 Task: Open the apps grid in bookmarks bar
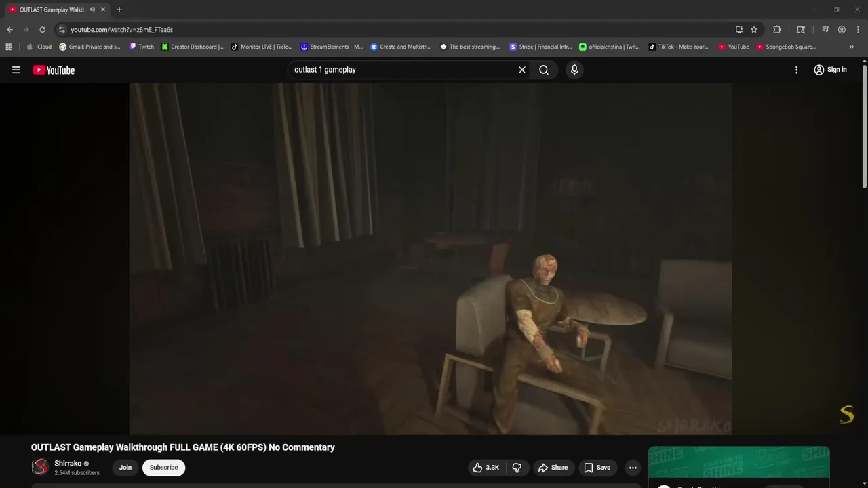9,47
